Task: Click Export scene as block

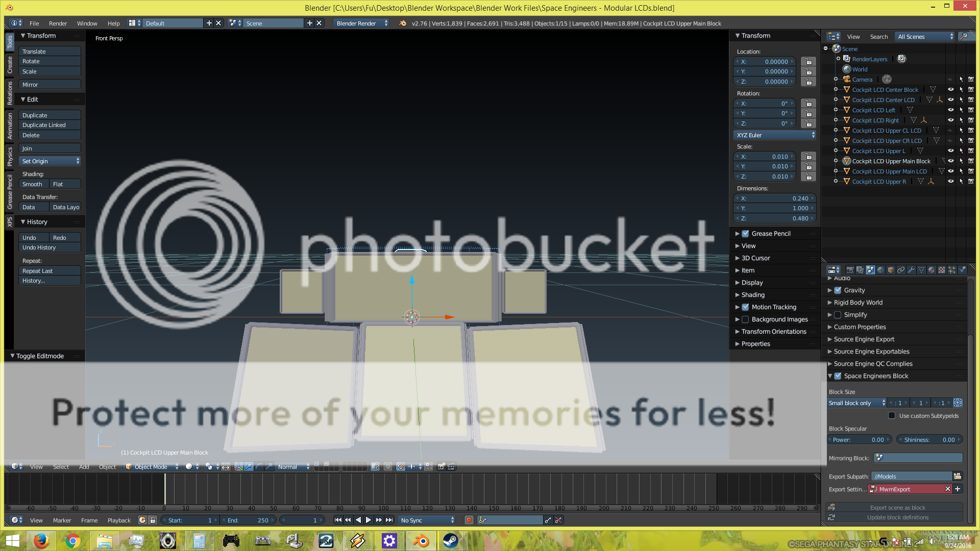Action: point(894,508)
